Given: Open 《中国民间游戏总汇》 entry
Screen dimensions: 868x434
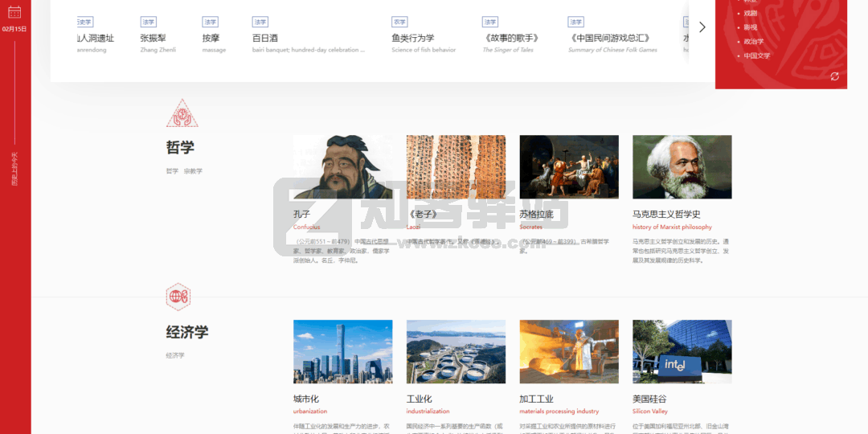Looking at the screenshot, I should 609,39.
